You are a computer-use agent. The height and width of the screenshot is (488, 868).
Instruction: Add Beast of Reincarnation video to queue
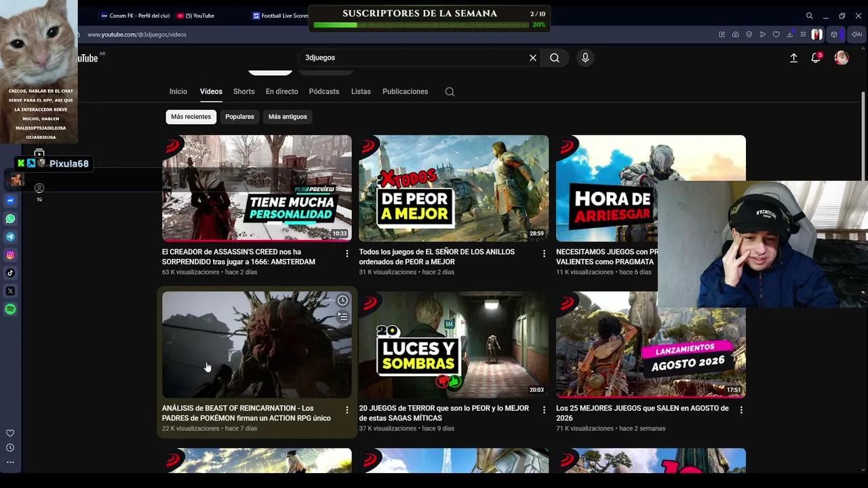(342, 317)
